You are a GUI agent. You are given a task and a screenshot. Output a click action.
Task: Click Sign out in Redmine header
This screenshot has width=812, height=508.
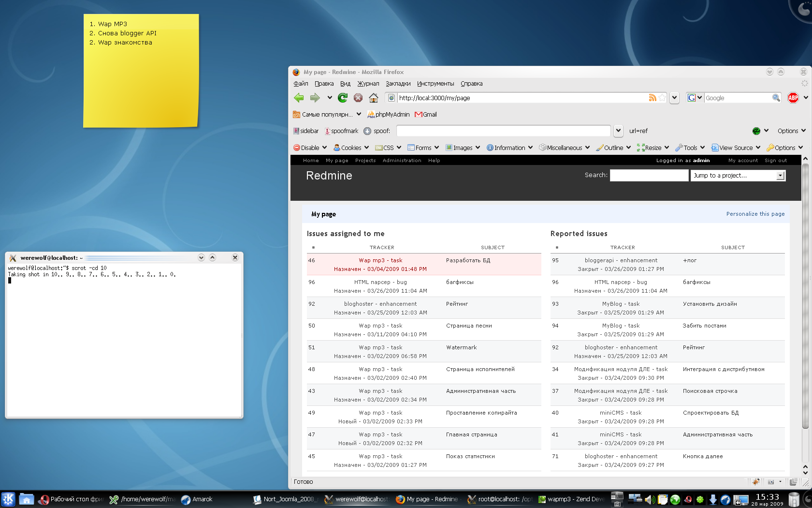coord(776,161)
